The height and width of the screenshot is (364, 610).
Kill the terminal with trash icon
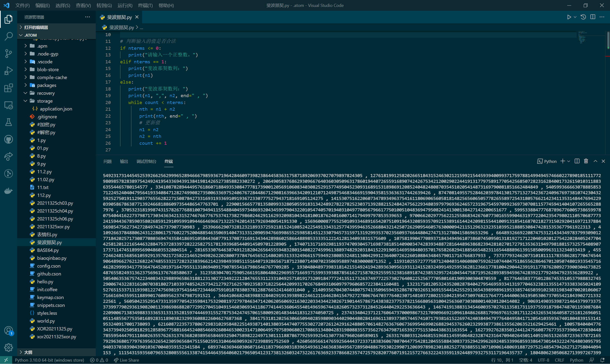pos(586,161)
